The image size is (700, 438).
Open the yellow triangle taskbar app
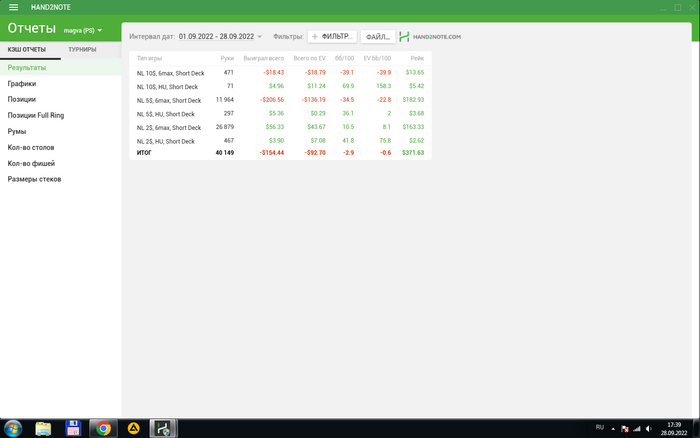pos(133,429)
